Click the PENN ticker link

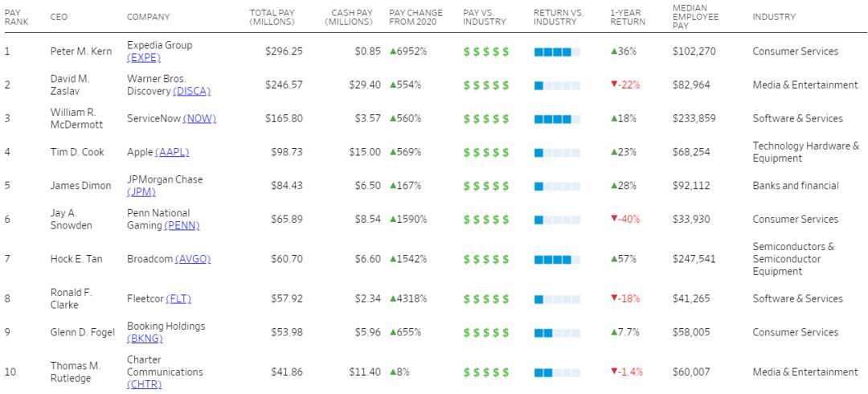[x=182, y=226]
